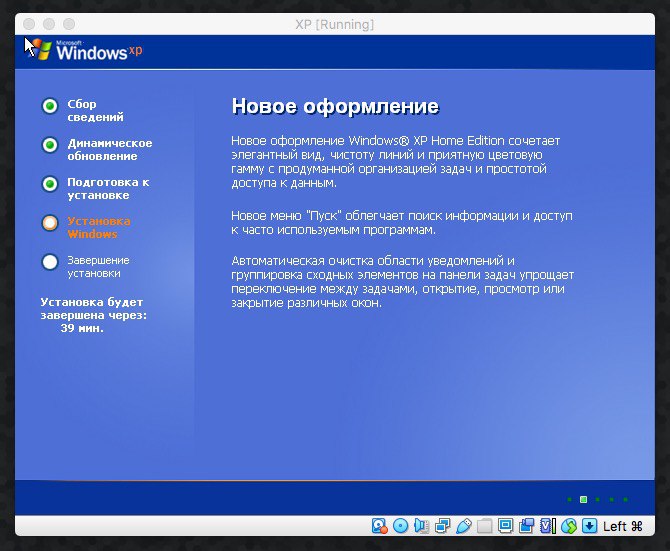This screenshot has height=551, width=670.
Task: Close the XP [Running] window
Action: (x=29, y=24)
